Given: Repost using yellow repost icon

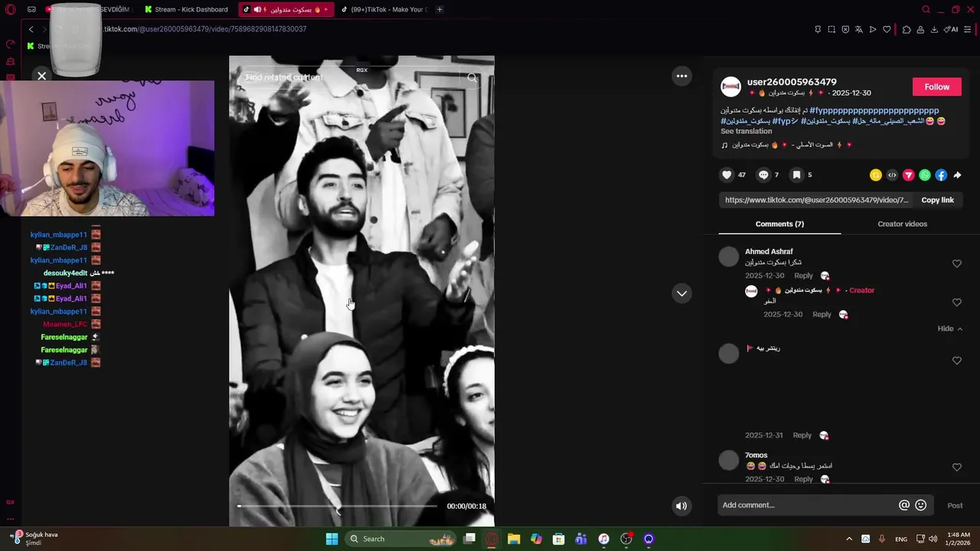Looking at the screenshot, I should [x=876, y=175].
